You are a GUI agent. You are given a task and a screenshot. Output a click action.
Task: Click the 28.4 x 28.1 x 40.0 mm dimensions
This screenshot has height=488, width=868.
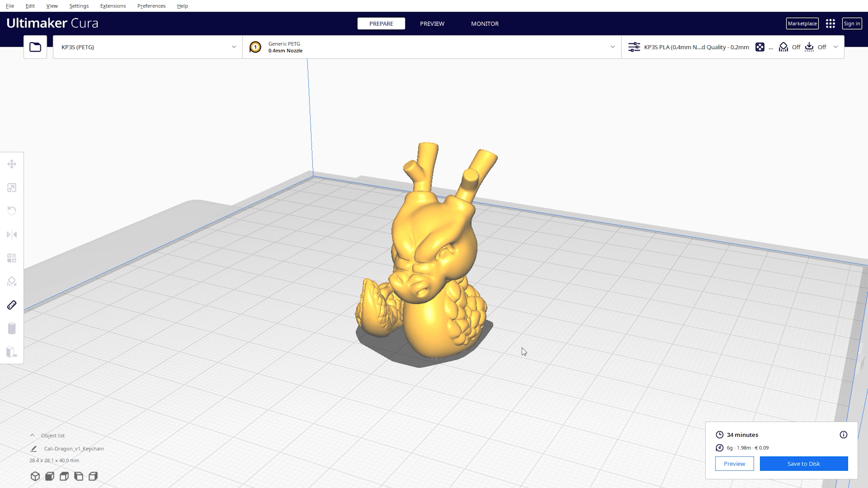(54, 460)
